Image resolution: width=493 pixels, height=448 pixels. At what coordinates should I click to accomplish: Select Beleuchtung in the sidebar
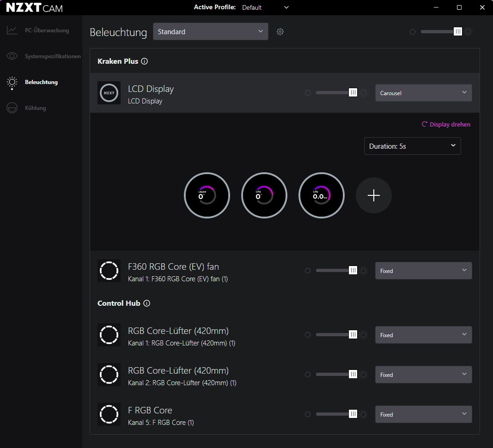coord(41,82)
